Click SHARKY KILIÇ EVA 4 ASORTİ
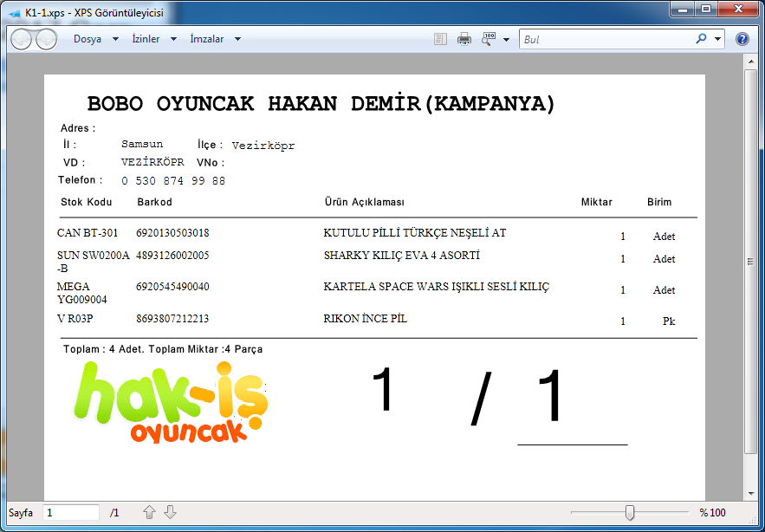The height and width of the screenshot is (532, 765). click(401, 256)
